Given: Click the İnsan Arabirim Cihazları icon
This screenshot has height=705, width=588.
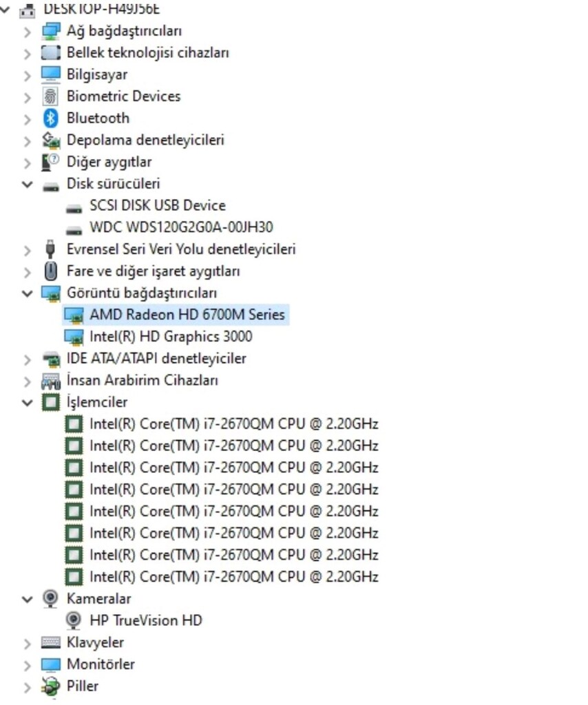Looking at the screenshot, I should click(50, 381).
